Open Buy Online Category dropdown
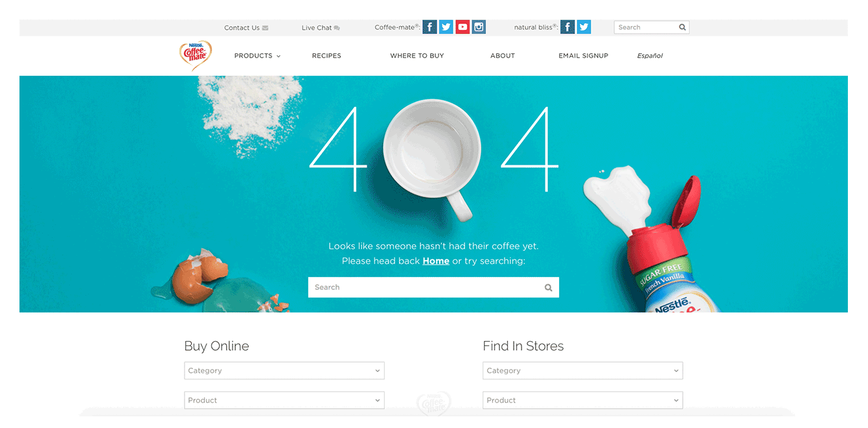Image resolution: width=868 pixels, height=428 pixels. pos(284,371)
